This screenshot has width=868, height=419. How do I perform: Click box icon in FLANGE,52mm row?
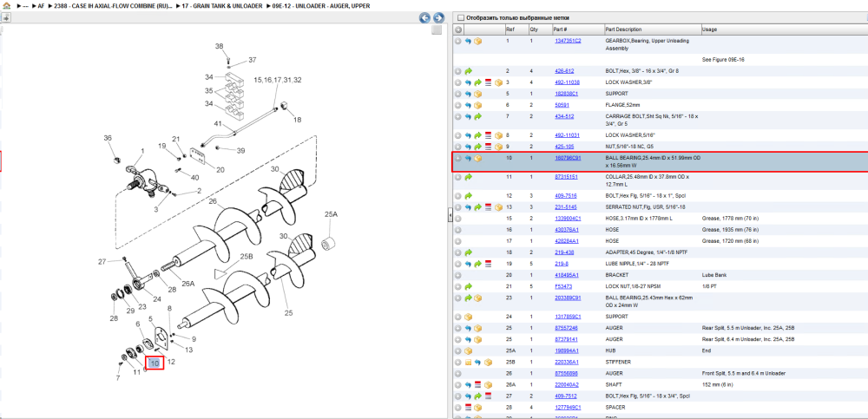[477, 105]
